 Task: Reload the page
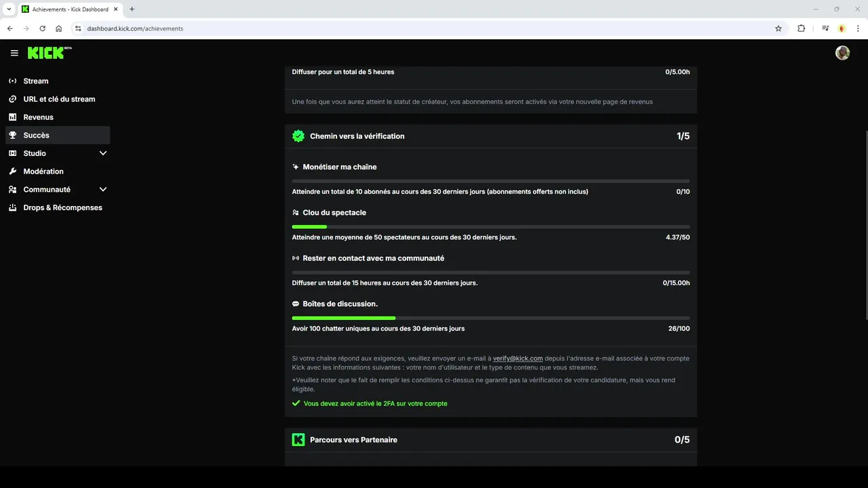(x=42, y=28)
